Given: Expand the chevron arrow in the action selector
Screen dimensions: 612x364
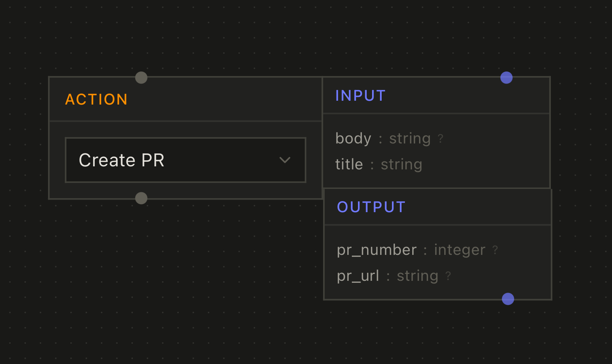Looking at the screenshot, I should (x=285, y=160).
